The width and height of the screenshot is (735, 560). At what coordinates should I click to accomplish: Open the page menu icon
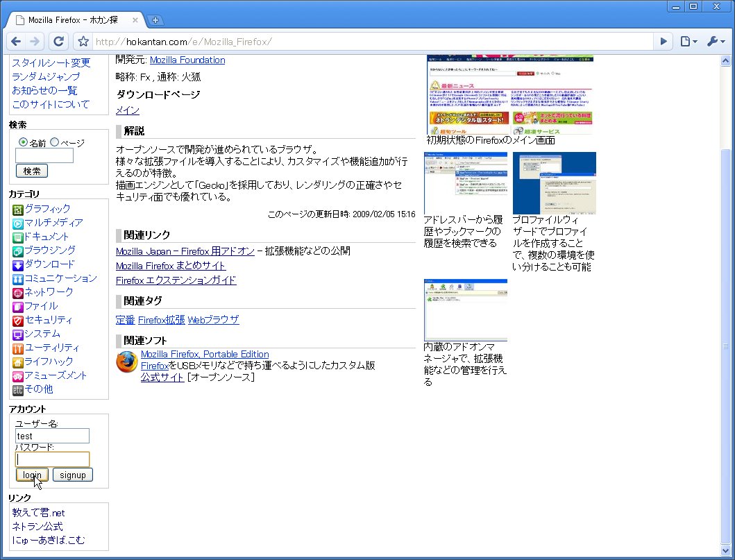pyautogui.click(x=688, y=42)
